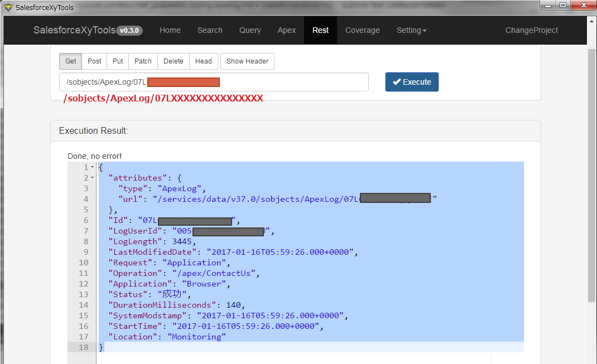597x364 pixels.
Task: Click the vertical page scrollbar
Action: click(591, 175)
